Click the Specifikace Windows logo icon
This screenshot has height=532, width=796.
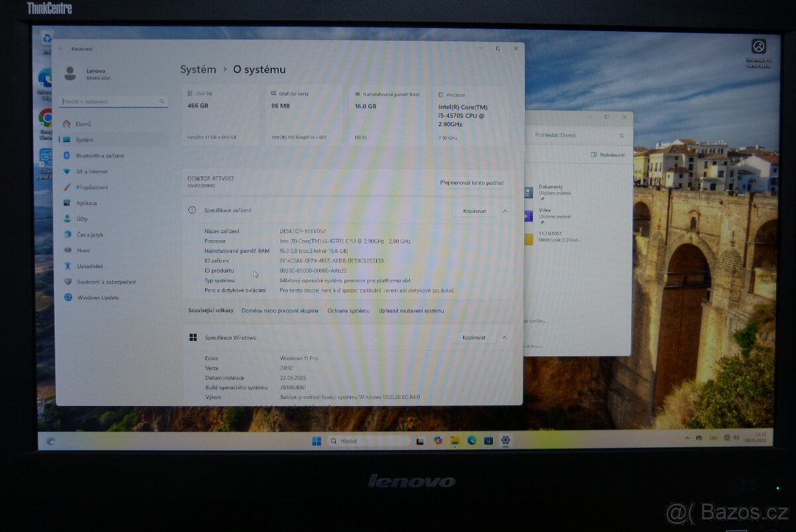pos(193,338)
